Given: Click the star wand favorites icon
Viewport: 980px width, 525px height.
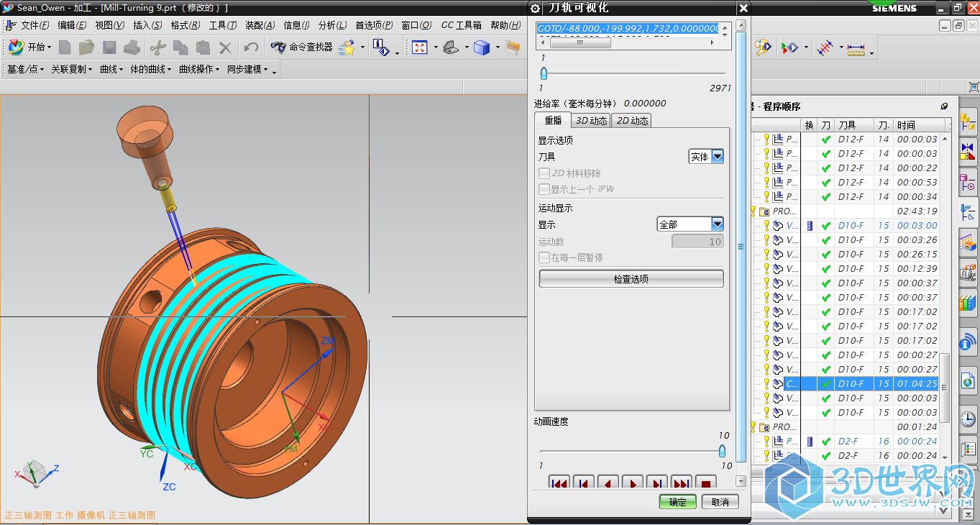Looking at the screenshot, I should click(347, 47).
